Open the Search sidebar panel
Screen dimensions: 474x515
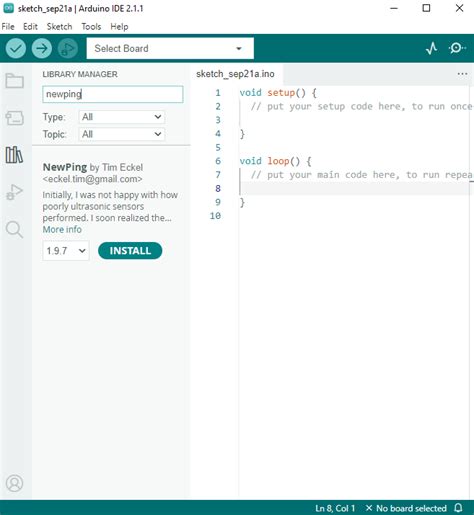point(14,229)
